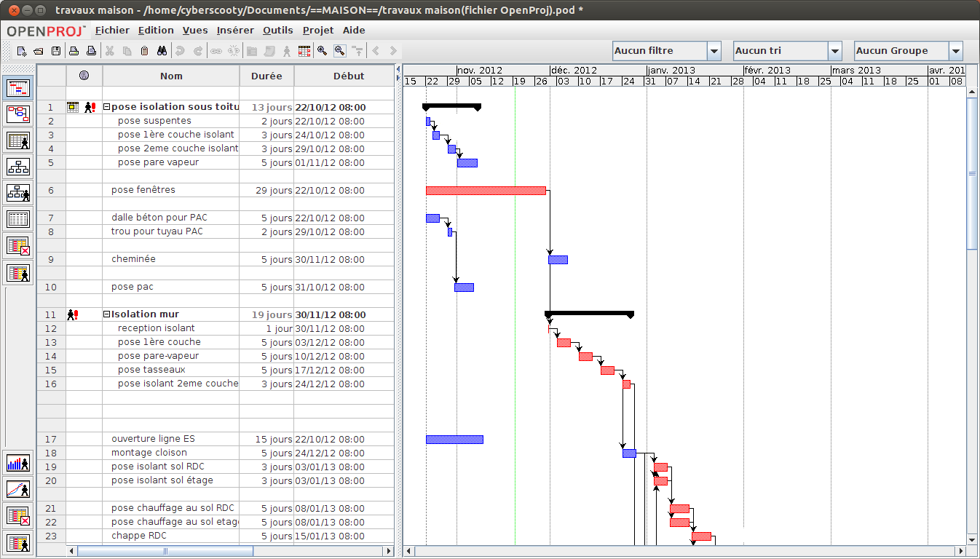Click the Scroll to task icon
The width and height of the screenshot is (980, 559).
coord(357,51)
